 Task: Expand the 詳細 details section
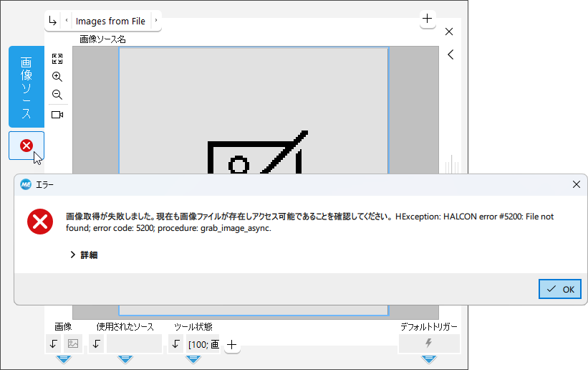point(83,255)
